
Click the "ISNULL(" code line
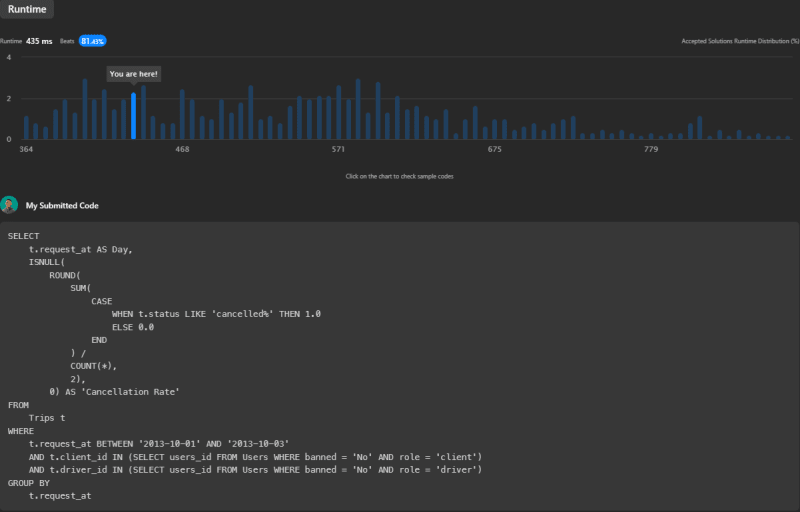47,262
